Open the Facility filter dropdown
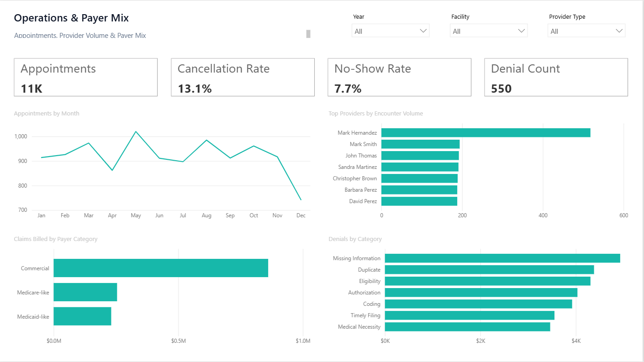644x362 pixels. coord(489,31)
